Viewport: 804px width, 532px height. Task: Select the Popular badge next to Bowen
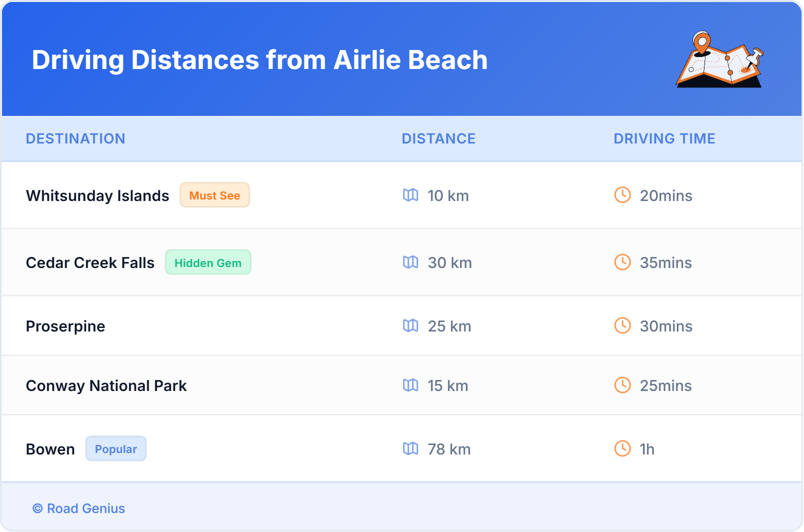(116, 449)
